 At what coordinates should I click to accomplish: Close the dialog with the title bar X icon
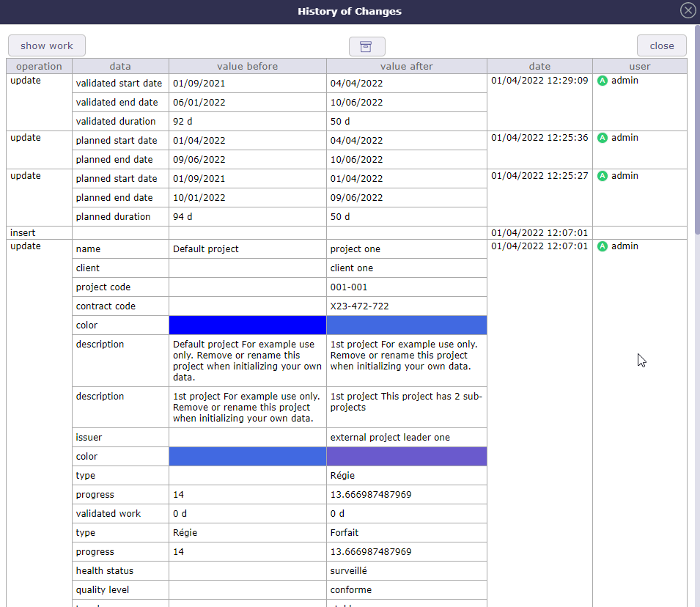(x=688, y=10)
